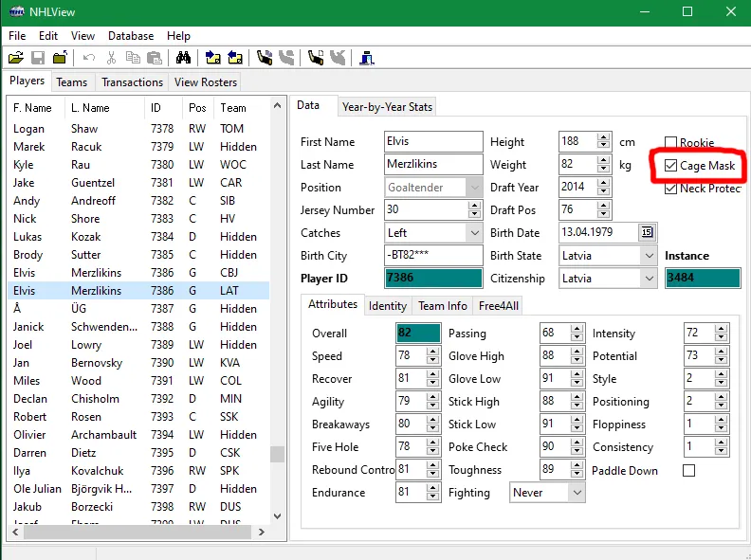
Task: Sort player list by F. Name header
Action: pyautogui.click(x=36, y=108)
